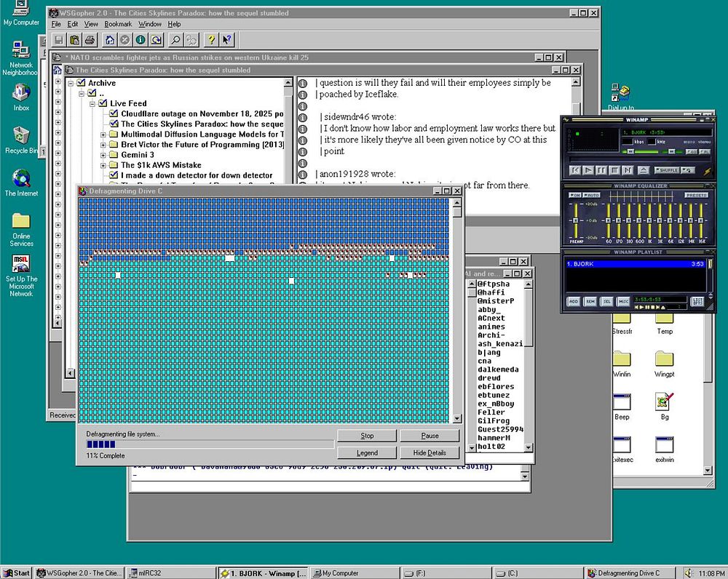Open the Window menu in WSGopher

150,24
